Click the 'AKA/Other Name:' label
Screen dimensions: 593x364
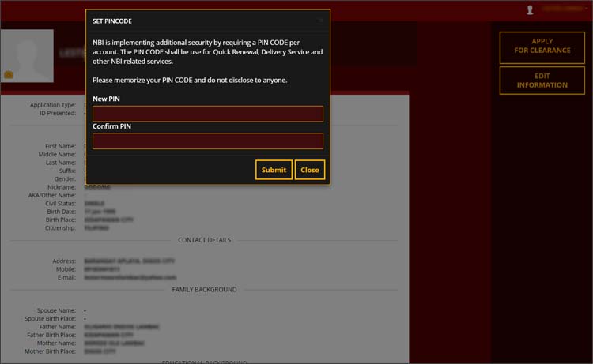tap(52, 195)
